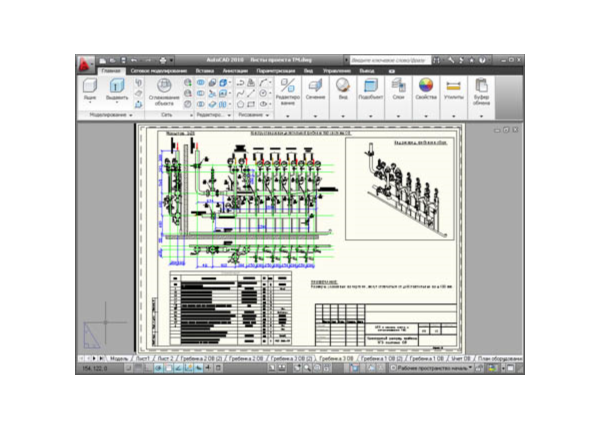Expand the Сеть panel title arrow
This screenshot has width=600, height=428.
point(191,115)
